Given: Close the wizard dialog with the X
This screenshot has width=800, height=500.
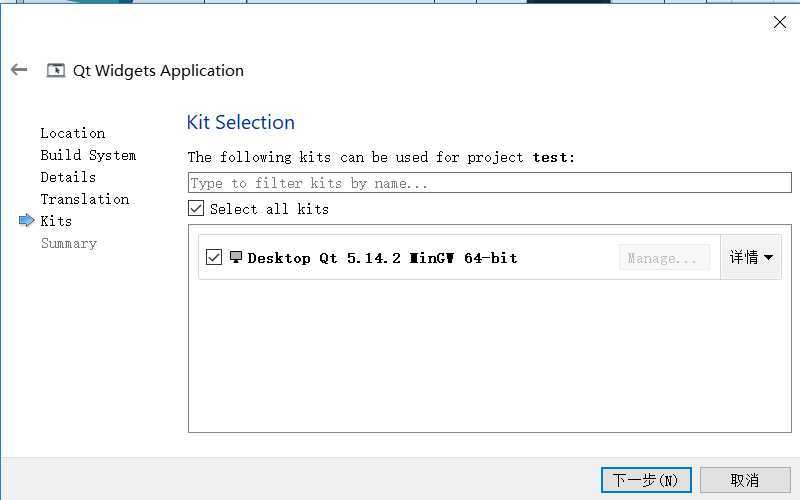Looking at the screenshot, I should [x=780, y=22].
